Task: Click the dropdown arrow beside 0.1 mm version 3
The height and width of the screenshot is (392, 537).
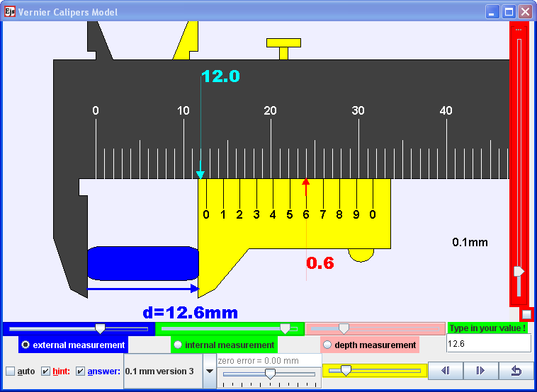Action: [210, 371]
